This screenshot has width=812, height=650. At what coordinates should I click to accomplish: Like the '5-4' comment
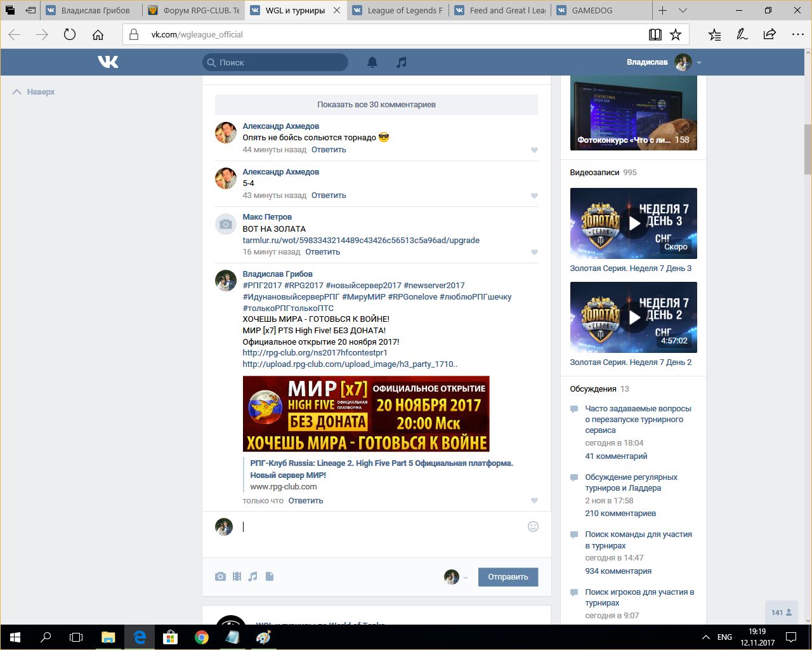(x=534, y=196)
